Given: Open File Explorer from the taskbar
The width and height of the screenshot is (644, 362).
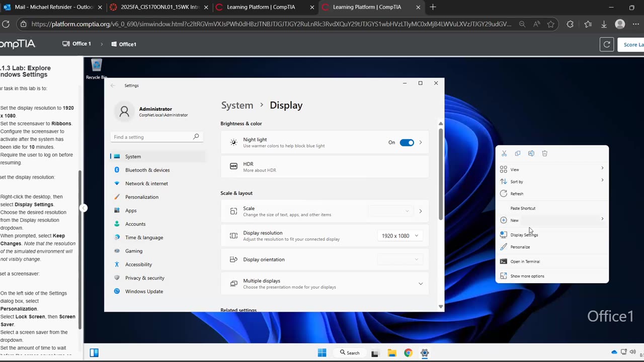Looking at the screenshot, I should pos(391,353).
